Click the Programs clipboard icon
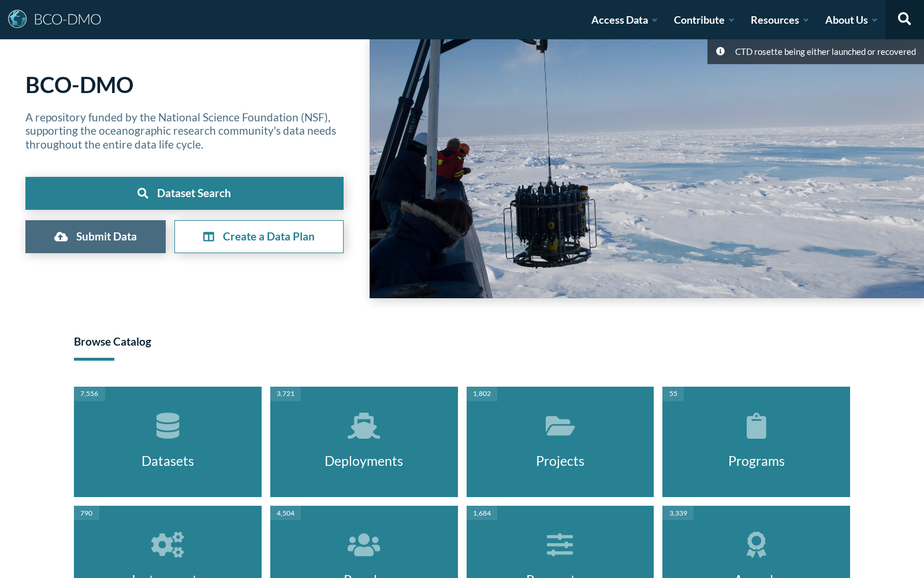This screenshot has height=578, width=924. 757,426
